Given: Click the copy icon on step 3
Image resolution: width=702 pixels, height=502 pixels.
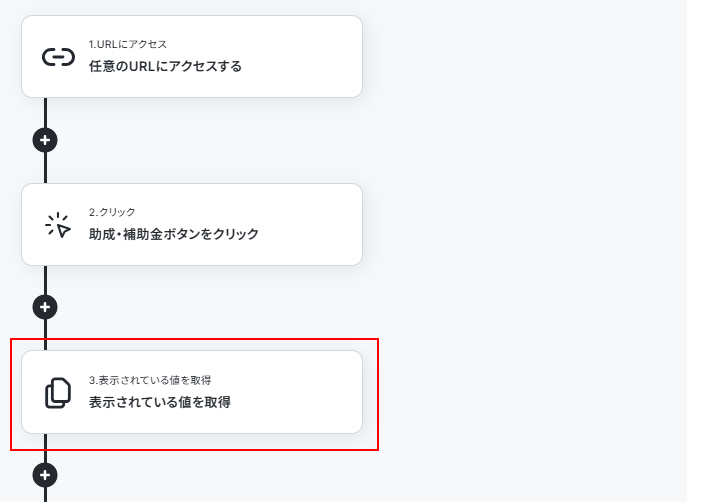Looking at the screenshot, I should click(58, 393).
